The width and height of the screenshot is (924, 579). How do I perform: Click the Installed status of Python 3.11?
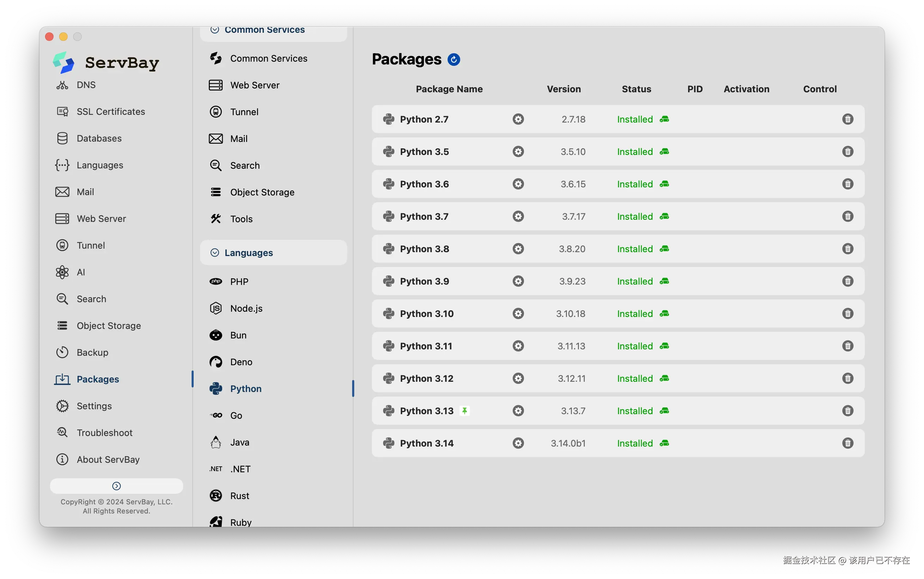click(635, 346)
